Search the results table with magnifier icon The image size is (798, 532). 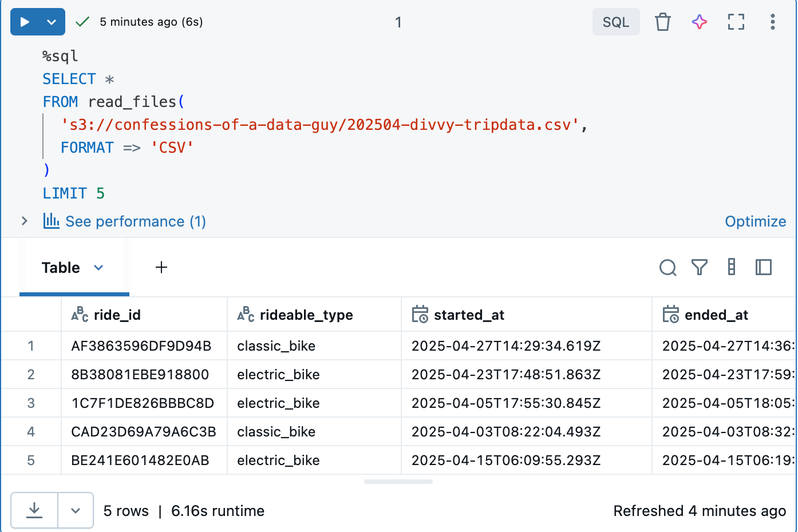(x=667, y=267)
